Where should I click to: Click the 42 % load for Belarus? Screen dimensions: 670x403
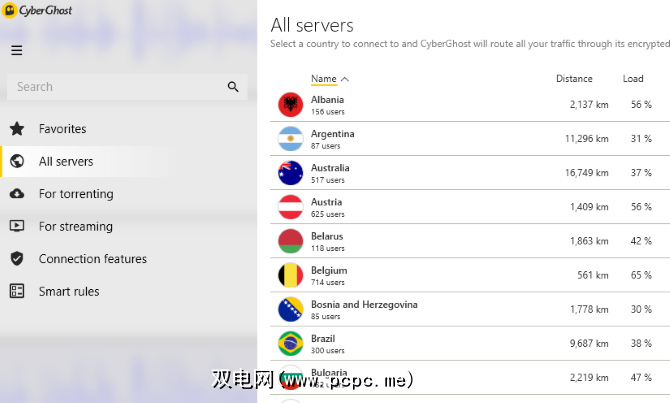641,241
